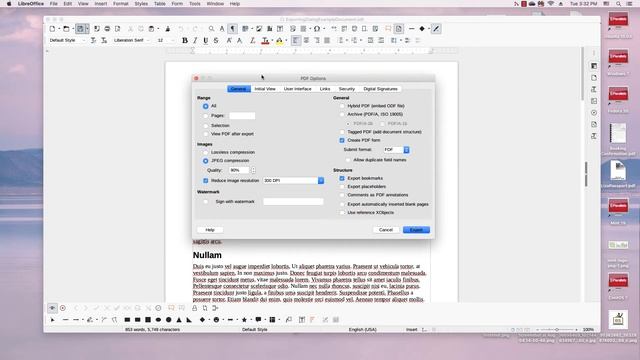
Task: Open Spotlight search in menu bar
Action: pyautogui.click(x=618, y=4)
